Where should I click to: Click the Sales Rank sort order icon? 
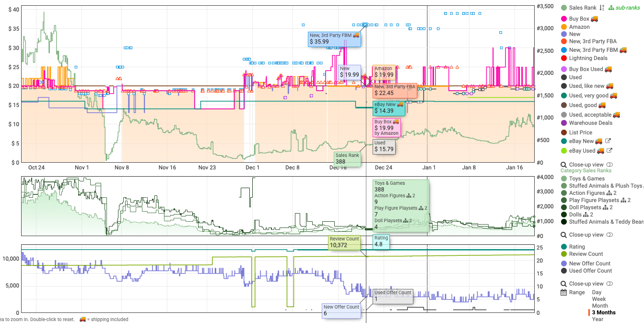(602, 8)
